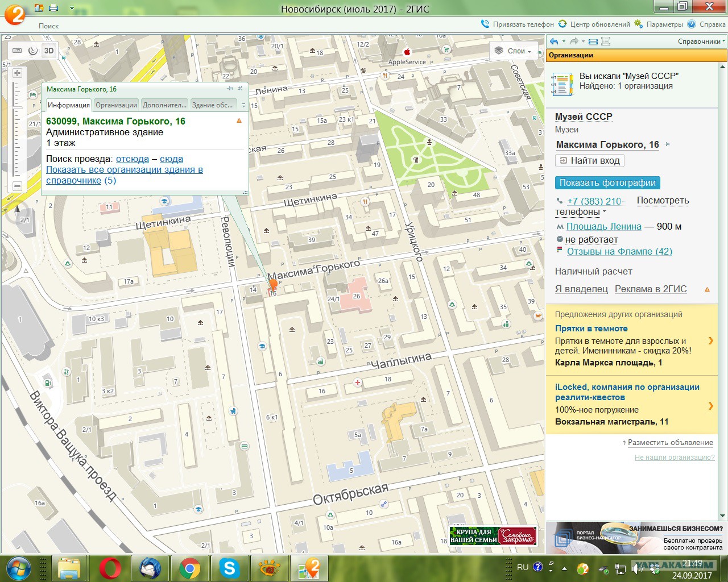Image resolution: width=728 pixels, height=582 pixels.
Task: Expand the forward arrow history dropdown
Action: tap(583, 41)
